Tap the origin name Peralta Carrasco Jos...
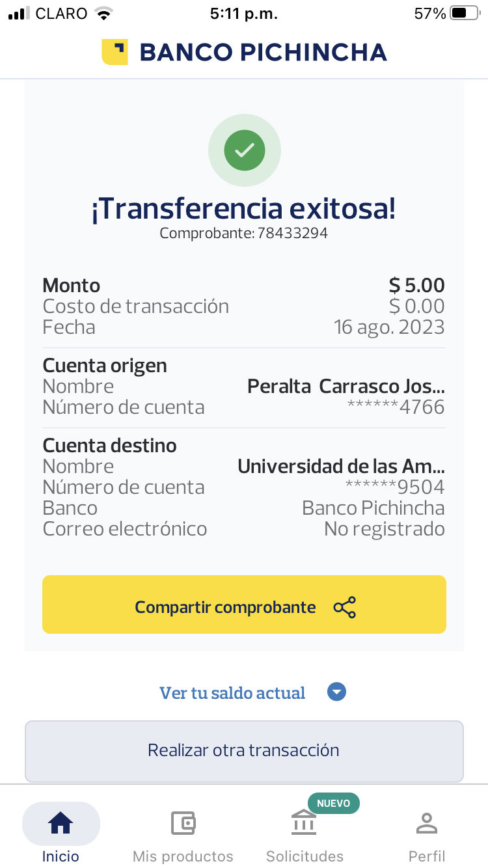The height and width of the screenshot is (868, 488). coord(346,387)
